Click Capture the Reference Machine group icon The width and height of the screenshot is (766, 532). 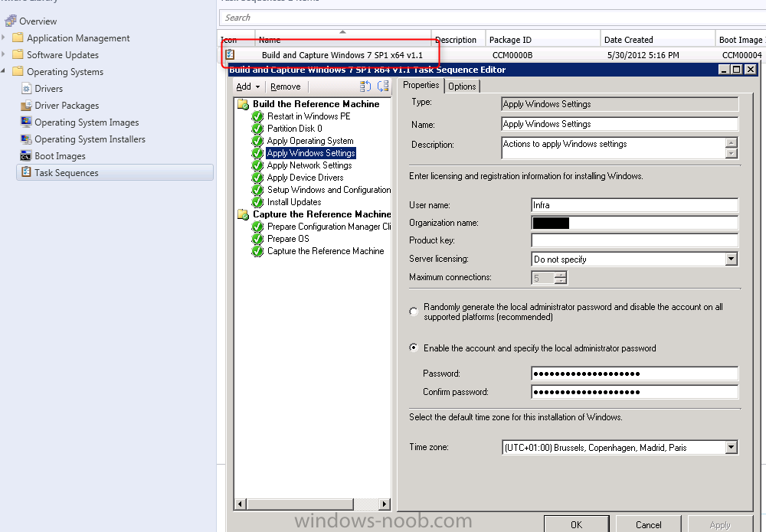coord(243,214)
